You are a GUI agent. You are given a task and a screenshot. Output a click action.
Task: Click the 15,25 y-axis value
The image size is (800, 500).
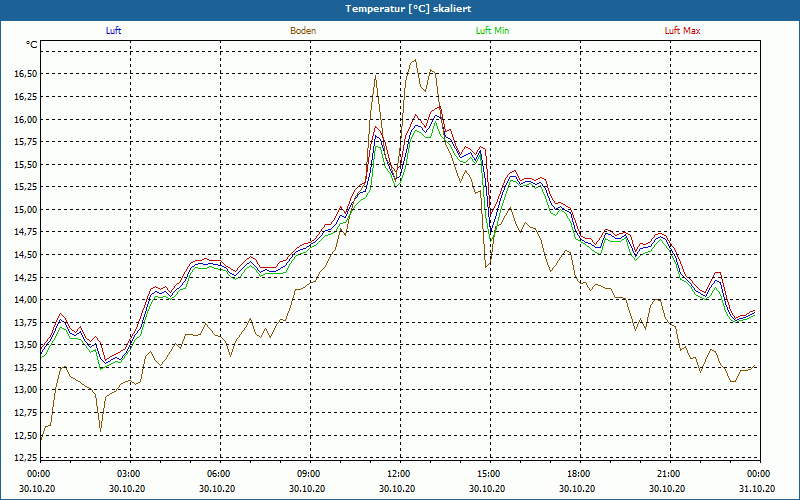pos(26,187)
